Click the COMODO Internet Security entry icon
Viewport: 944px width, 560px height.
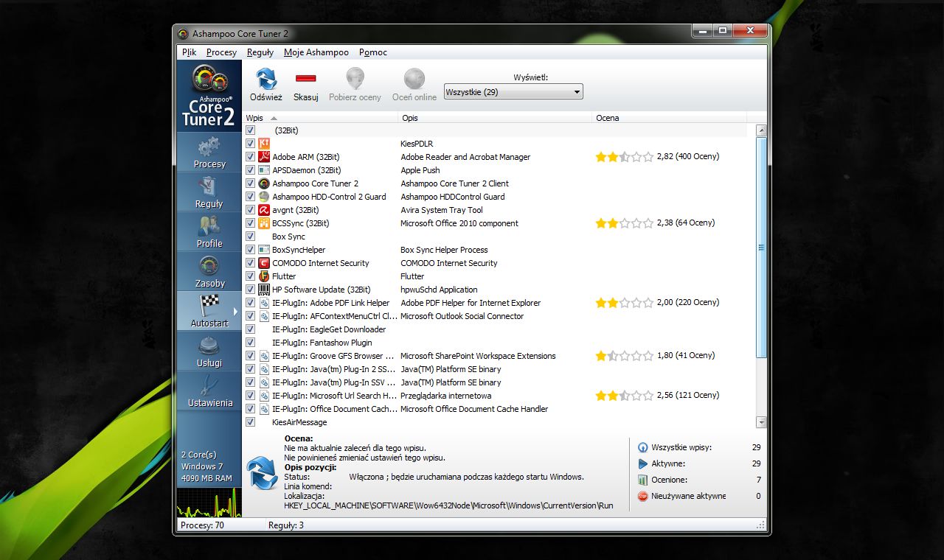(x=264, y=263)
